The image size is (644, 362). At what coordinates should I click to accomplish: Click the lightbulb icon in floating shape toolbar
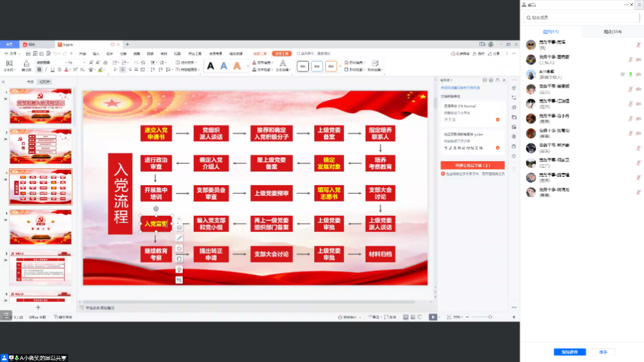[179, 269]
